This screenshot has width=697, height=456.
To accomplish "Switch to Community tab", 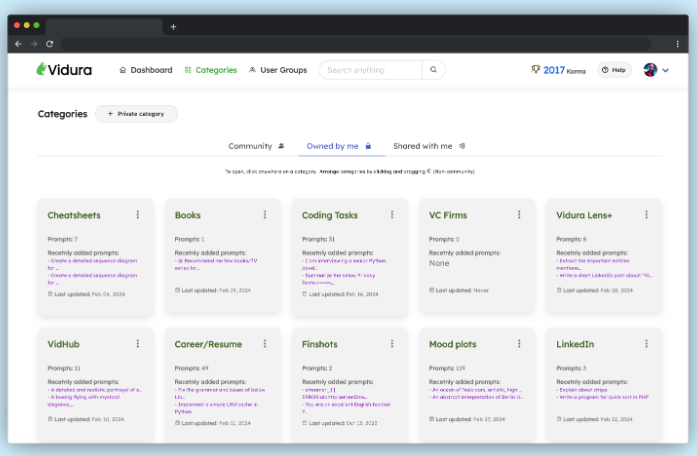I will click(x=256, y=146).
